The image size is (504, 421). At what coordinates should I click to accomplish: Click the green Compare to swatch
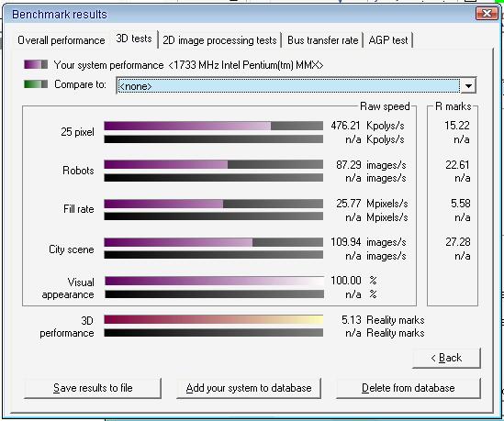36,84
